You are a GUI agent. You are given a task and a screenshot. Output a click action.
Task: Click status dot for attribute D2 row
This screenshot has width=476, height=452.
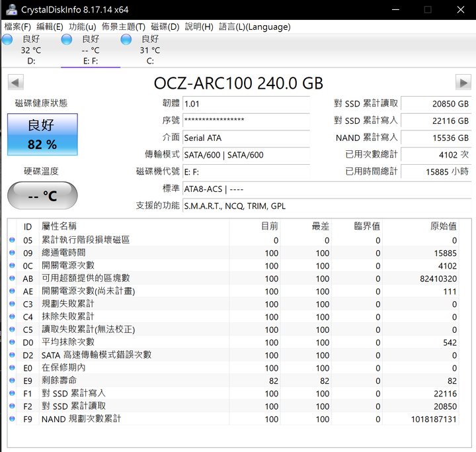(x=12, y=355)
